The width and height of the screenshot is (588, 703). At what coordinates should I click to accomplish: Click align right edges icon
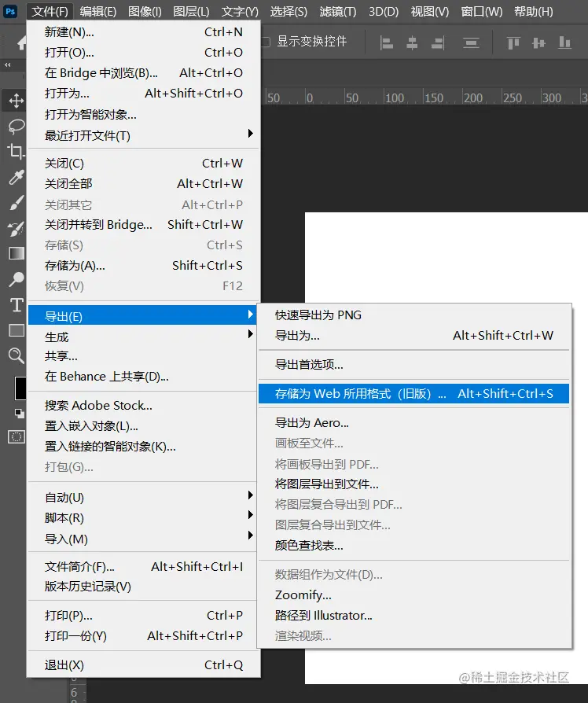437,43
